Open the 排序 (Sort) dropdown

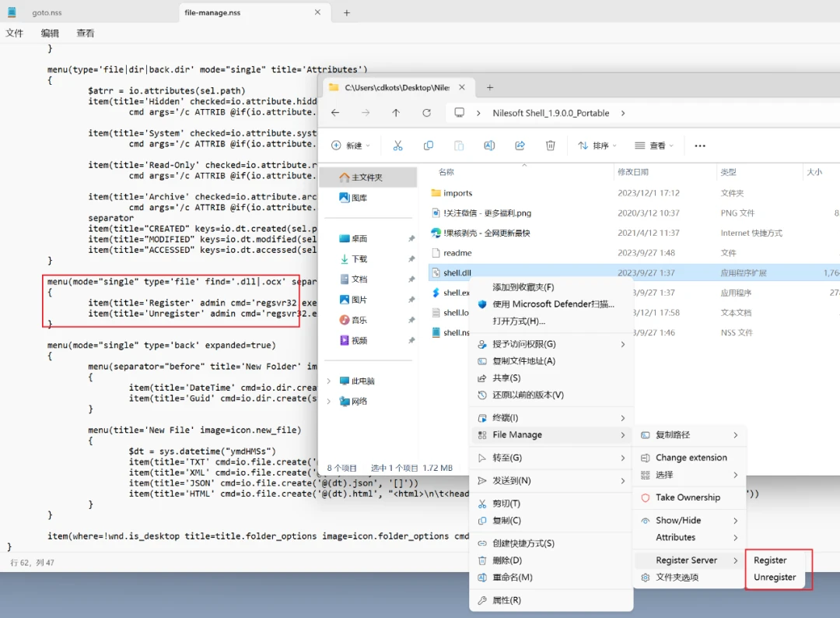point(597,146)
